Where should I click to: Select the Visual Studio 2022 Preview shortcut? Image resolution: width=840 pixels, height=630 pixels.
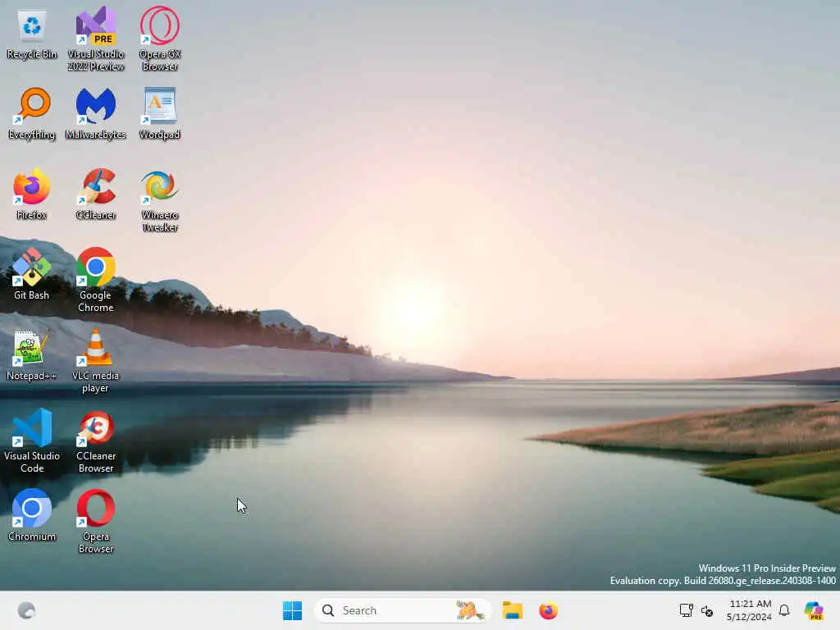point(96,39)
